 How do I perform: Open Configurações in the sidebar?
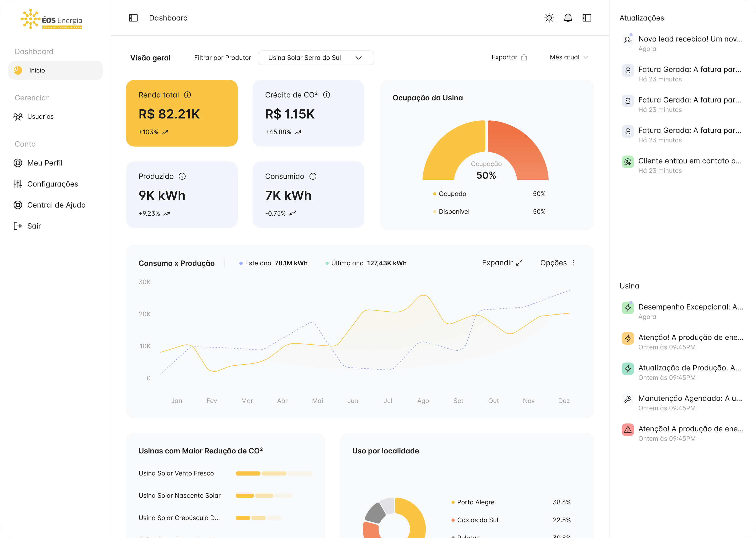click(46, 184)
